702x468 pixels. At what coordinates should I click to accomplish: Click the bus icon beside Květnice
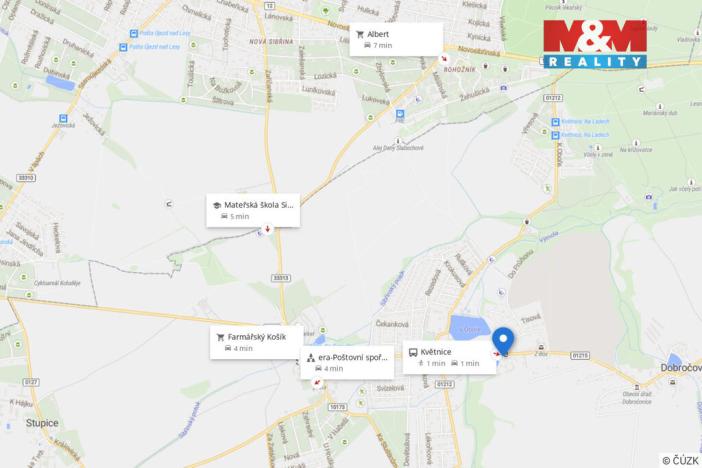pos(413,352)
